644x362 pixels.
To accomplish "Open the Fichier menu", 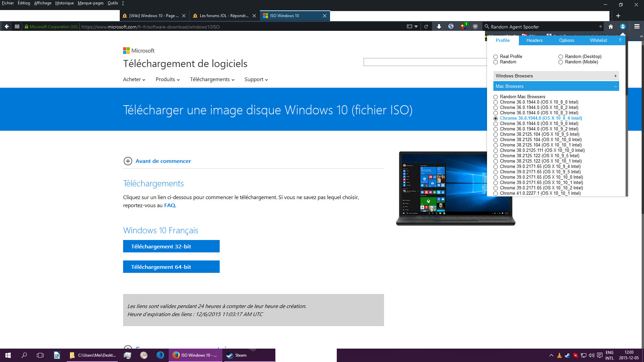I will click(x=8, y=3).
